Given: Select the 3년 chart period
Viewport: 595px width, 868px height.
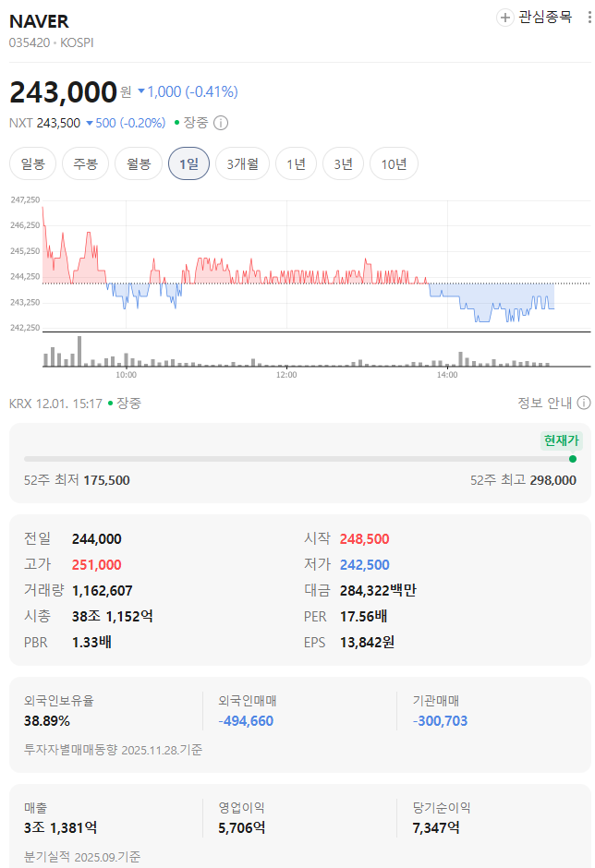Looking at the screenshot, I should pos(343,163).
